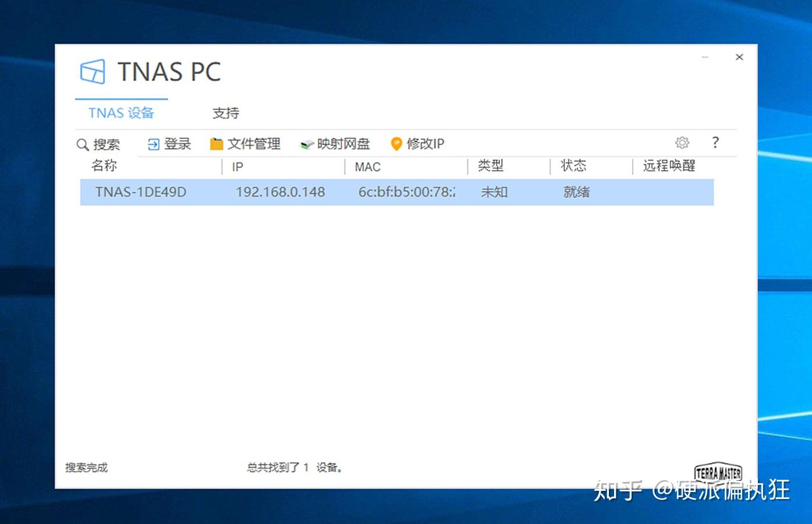Sort by the IP column header
812x524 pixels.
pos(237,167)
